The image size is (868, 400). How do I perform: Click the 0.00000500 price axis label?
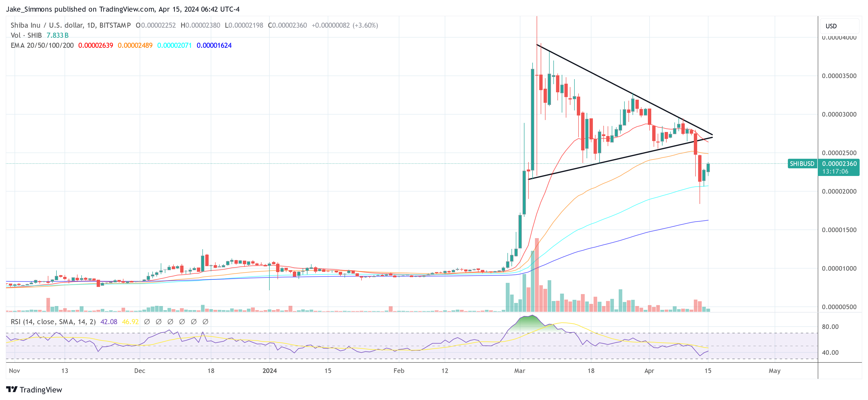click(839, 307)
